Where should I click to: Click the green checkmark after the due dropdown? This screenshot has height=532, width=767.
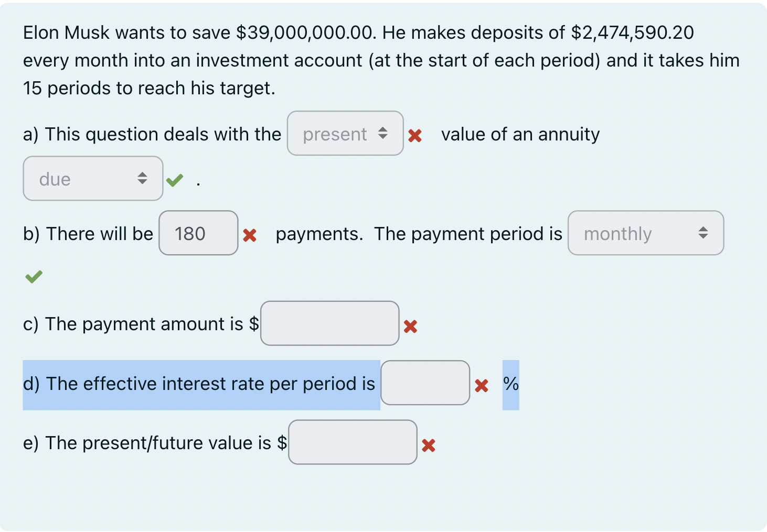[x=175, y=180]
